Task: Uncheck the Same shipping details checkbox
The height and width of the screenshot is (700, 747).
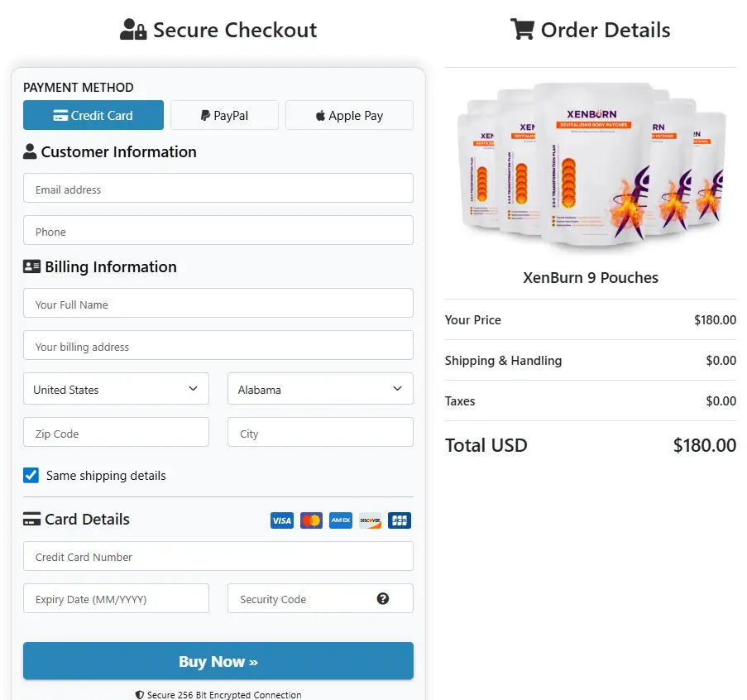Action: (31, 475)
